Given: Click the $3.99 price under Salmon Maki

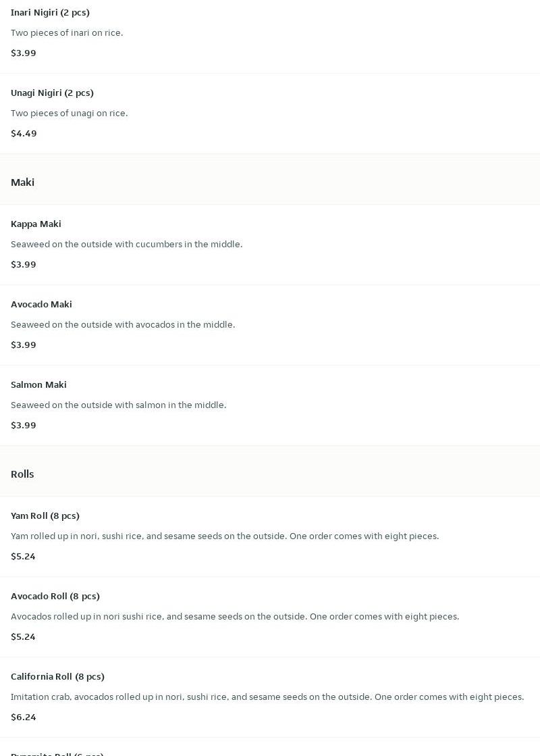Looking at the screenshot, I should point(24,425).
